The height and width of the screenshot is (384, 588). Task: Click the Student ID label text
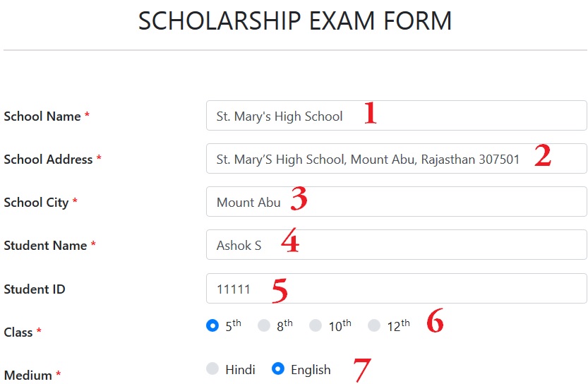(35, 289)
